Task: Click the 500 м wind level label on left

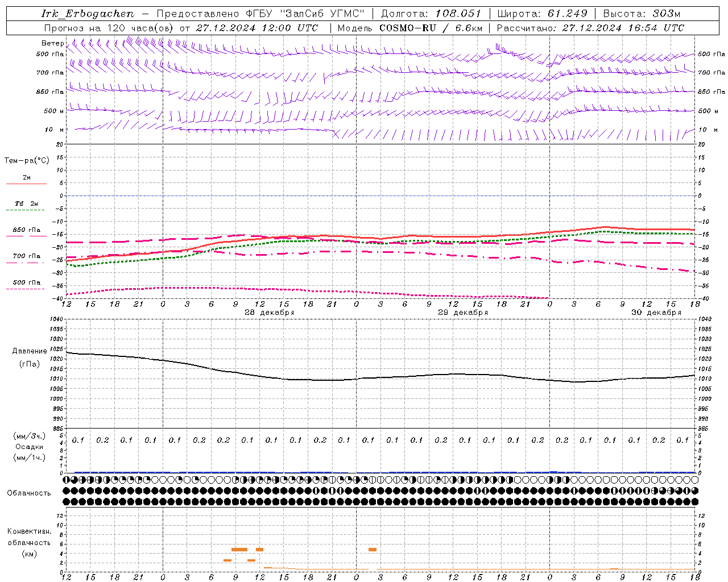Action: (55, 111)
